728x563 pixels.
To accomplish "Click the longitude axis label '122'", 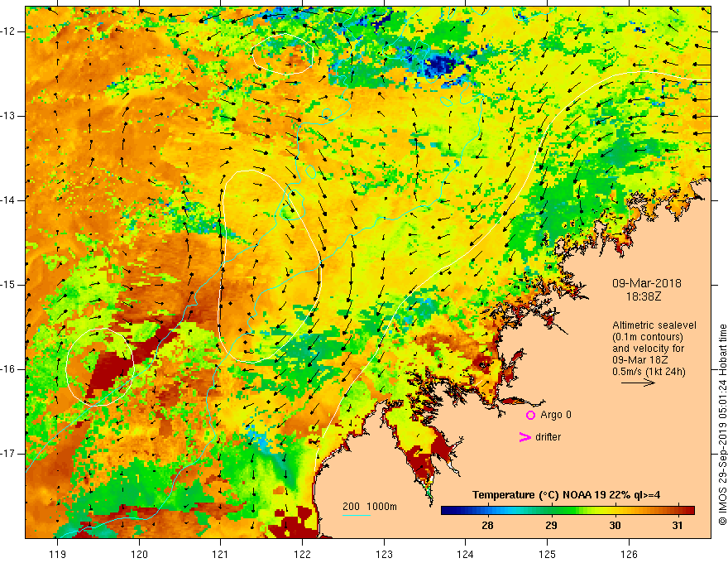I will [x=302, y=554].
